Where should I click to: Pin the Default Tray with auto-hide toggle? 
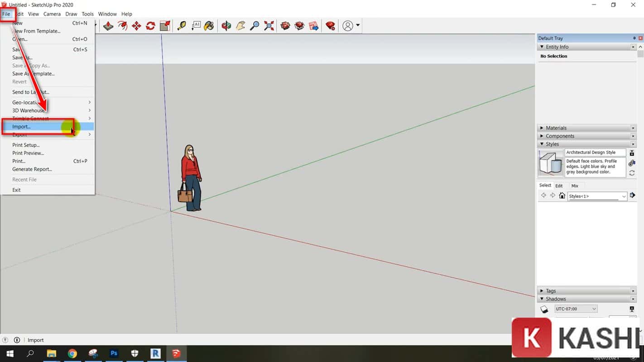634,38
